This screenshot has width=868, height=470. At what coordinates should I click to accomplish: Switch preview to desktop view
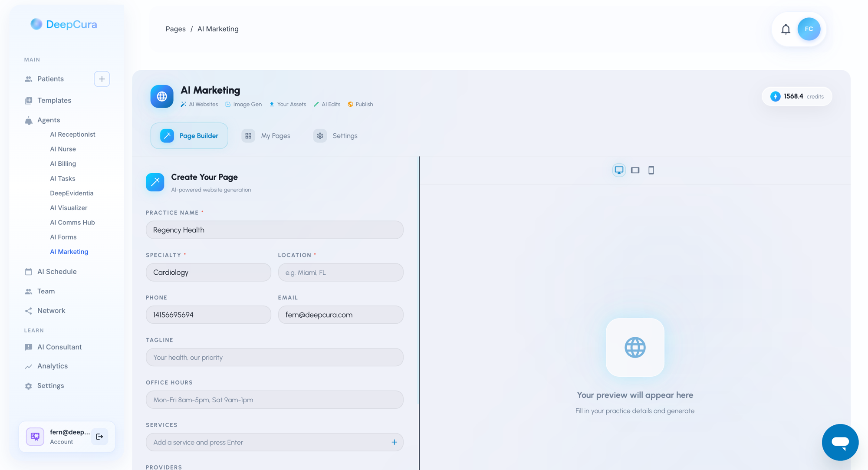(x=619, y=170)
